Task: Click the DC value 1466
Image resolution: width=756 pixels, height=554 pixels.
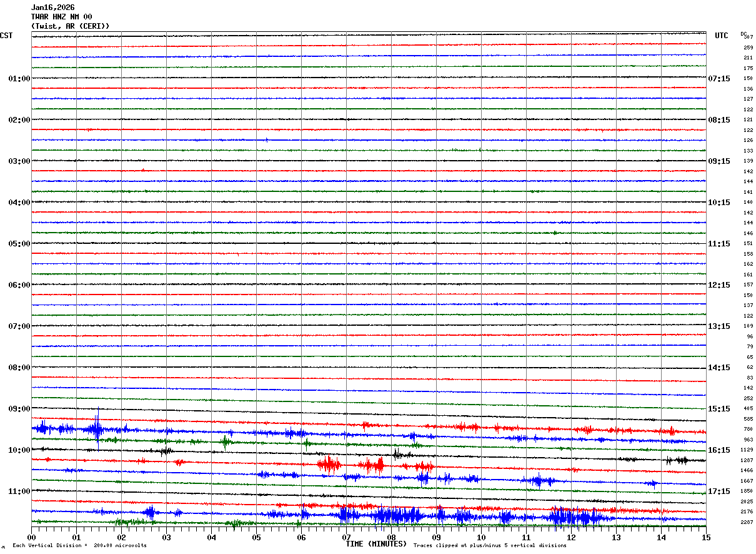Action: click(x=747, y=470)
